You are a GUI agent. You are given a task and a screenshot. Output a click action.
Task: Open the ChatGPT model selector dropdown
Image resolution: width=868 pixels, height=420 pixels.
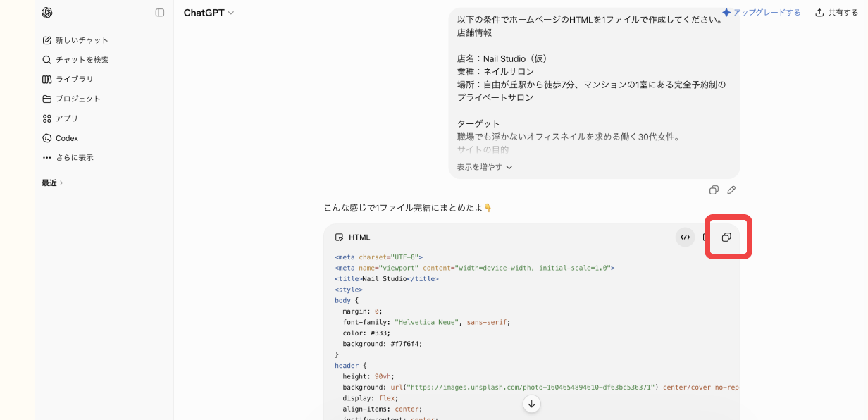click(x=209, y=13)
